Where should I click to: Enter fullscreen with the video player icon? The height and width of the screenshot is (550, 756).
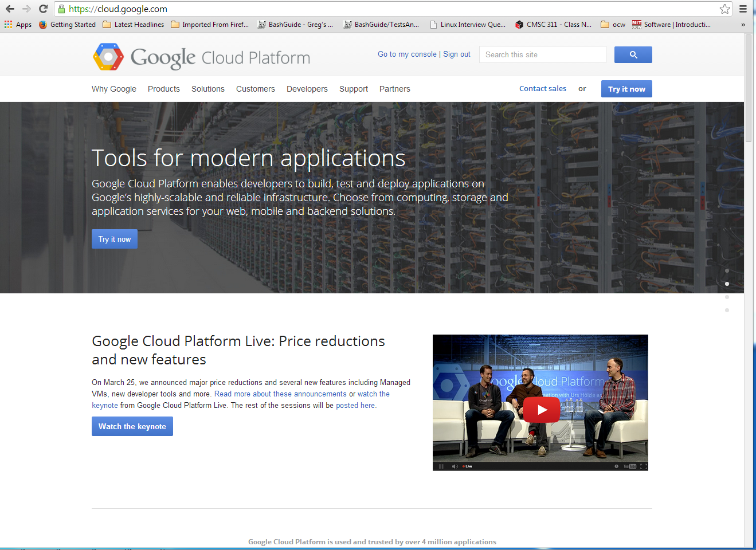644,466
